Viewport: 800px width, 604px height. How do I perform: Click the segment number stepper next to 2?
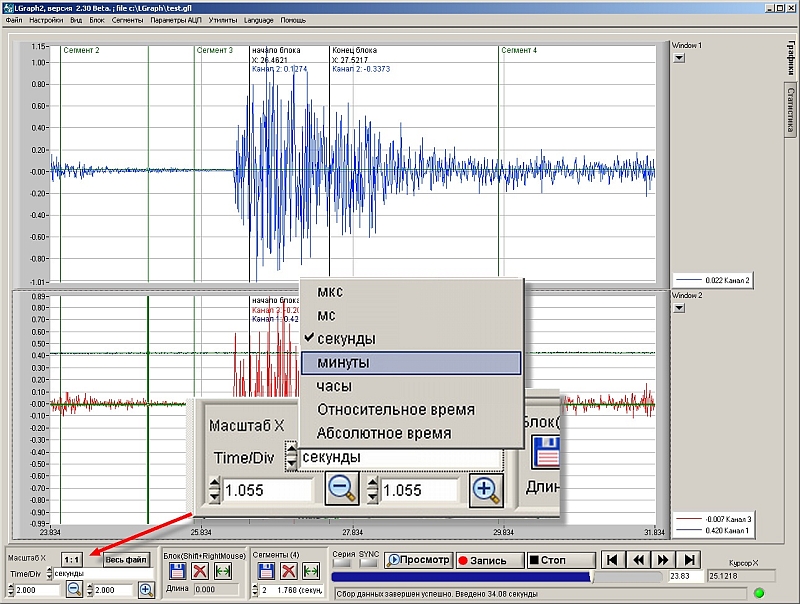(256, 590)
